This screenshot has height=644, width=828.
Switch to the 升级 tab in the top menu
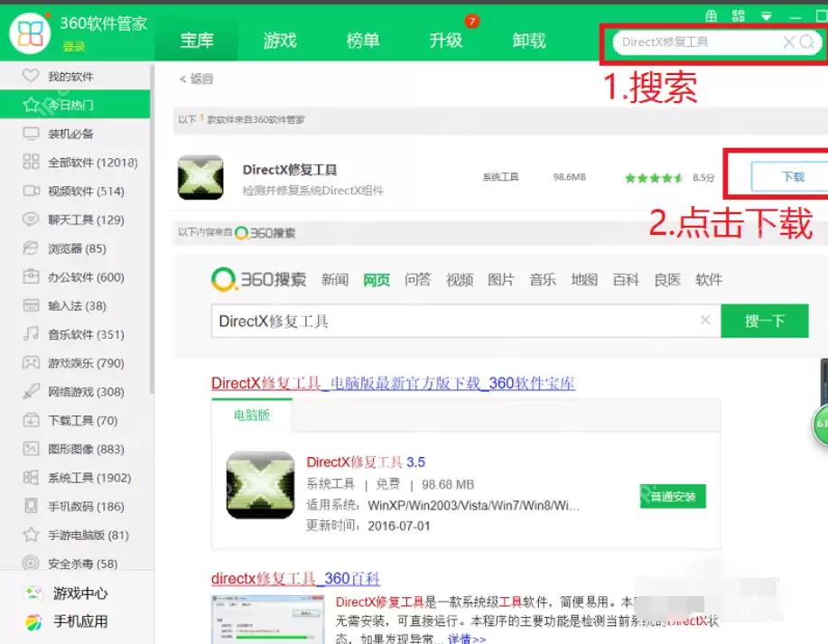point(446,40)
